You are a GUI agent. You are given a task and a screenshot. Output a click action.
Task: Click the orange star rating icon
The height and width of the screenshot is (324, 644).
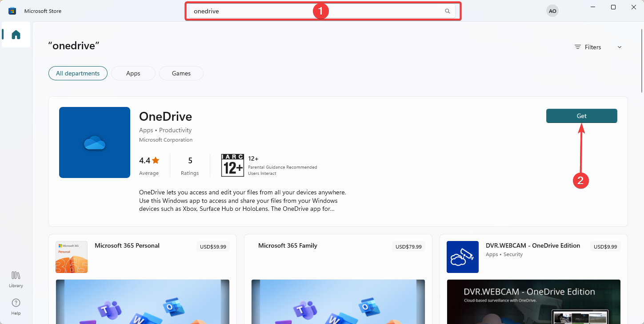click(x=155, y=160)
